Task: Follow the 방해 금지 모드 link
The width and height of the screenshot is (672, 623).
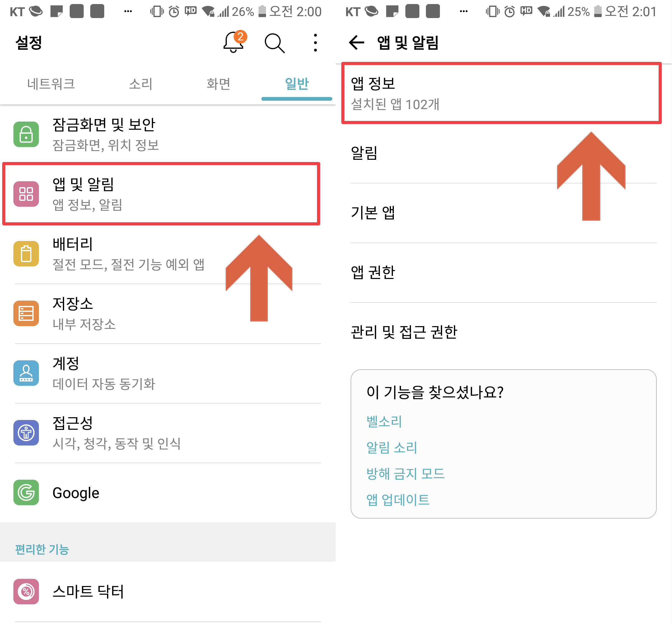Action: click(405, 474)
